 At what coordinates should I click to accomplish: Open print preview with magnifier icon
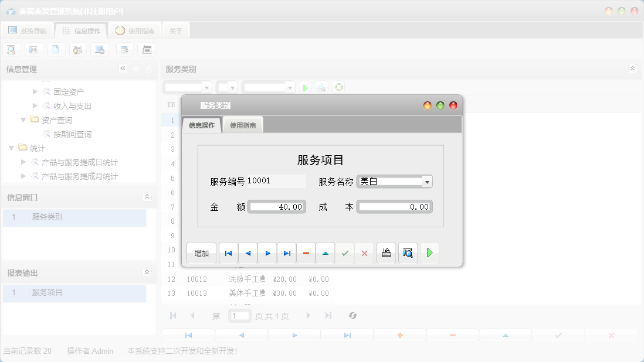(x=408, y=253)
